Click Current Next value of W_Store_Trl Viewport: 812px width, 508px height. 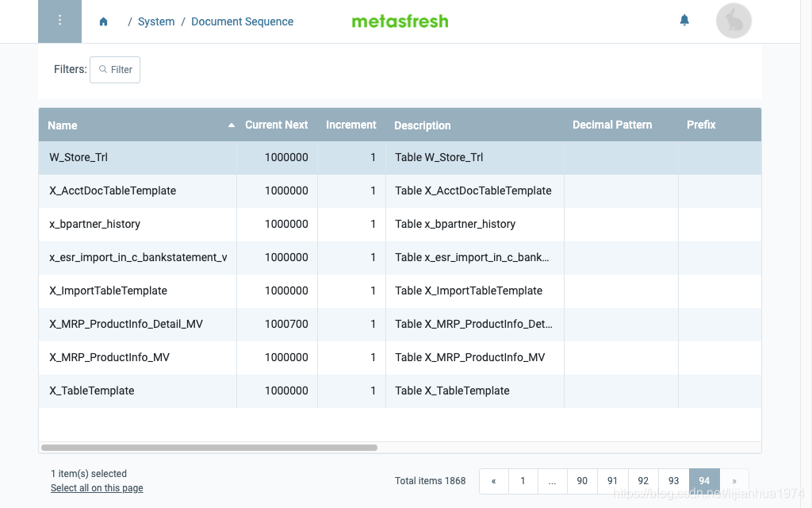pyautogui.click(x=286, y=158)
